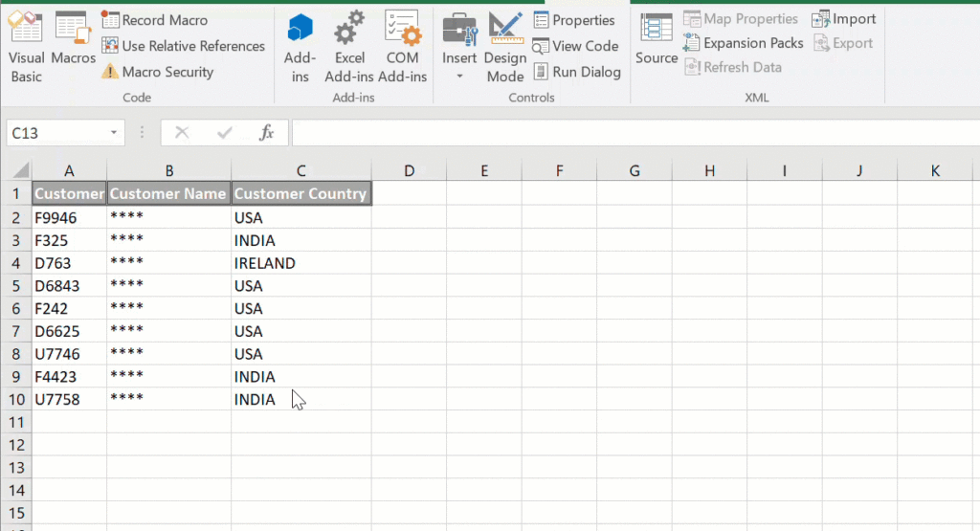Click Map Properties
This screenshot has width=980, height=531.
[741, 19]
